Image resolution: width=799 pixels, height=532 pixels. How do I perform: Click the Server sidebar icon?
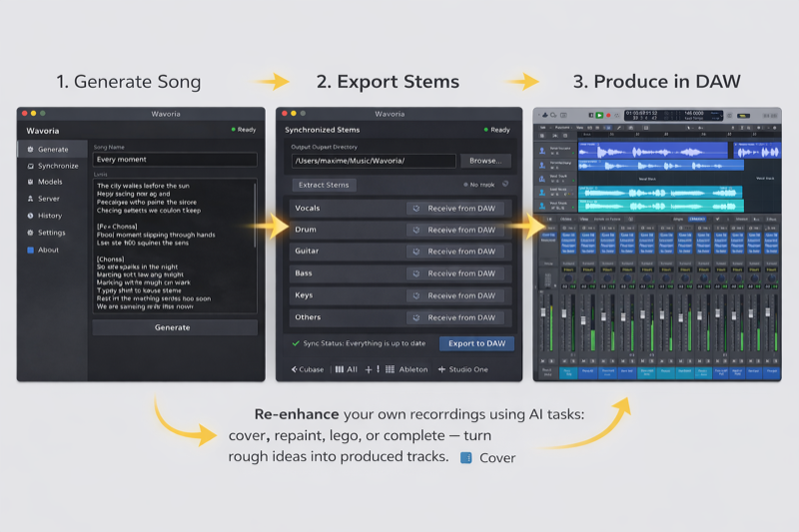(x=30, y=199)
